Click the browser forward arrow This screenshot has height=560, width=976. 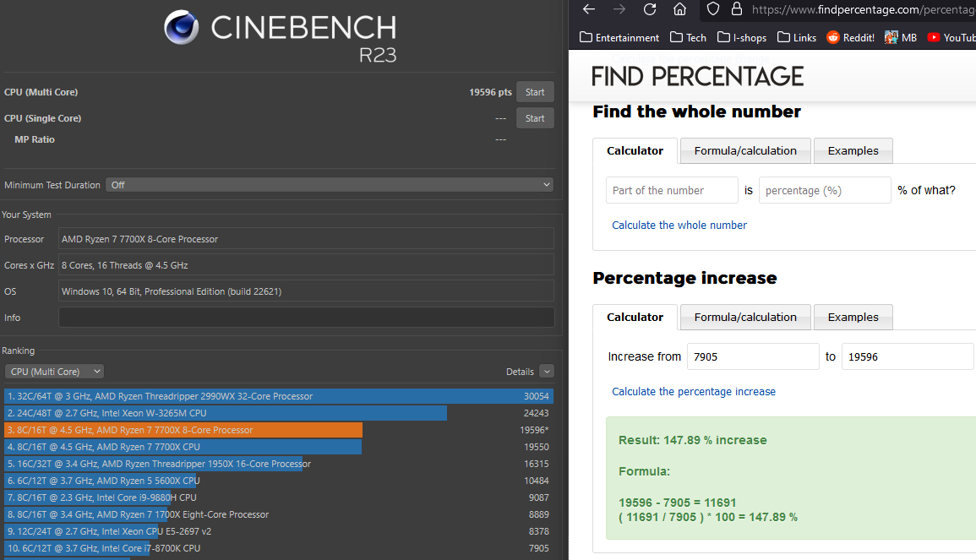pyautogui.click(x=619, y=9)
